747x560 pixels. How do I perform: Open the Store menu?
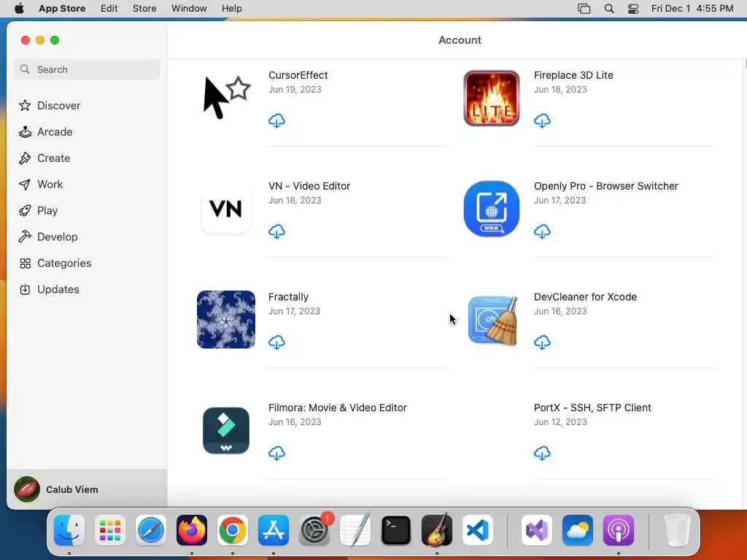coord(144,9)
